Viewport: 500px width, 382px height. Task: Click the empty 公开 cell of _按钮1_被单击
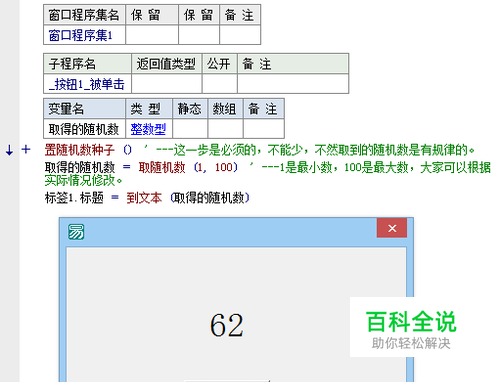tap(220, 84)
